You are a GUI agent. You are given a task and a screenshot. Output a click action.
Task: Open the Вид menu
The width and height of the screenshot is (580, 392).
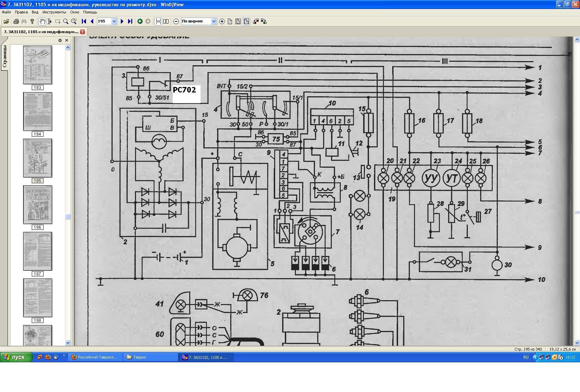(35, 12)
